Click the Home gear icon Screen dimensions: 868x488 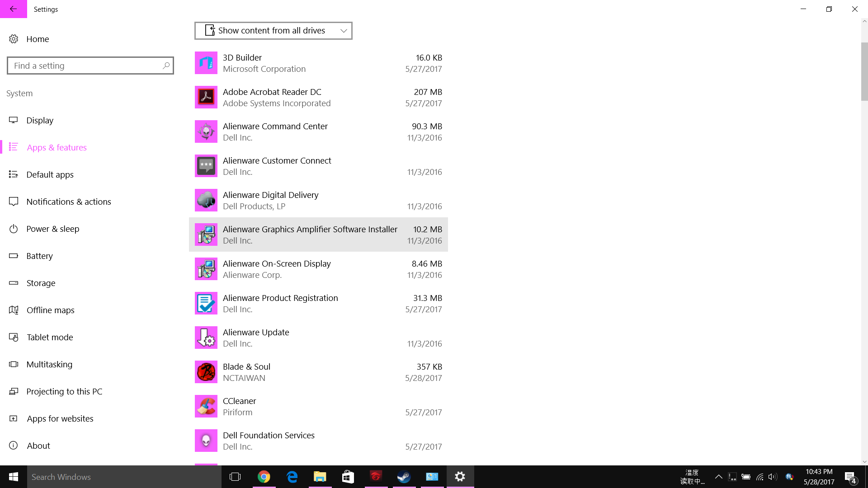pos(14,39)
